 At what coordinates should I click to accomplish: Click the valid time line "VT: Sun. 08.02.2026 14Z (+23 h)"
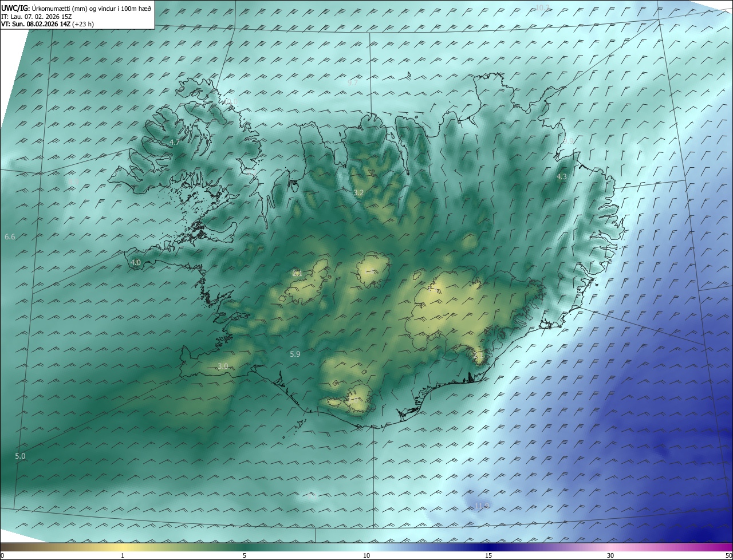(x=48, y=25)
